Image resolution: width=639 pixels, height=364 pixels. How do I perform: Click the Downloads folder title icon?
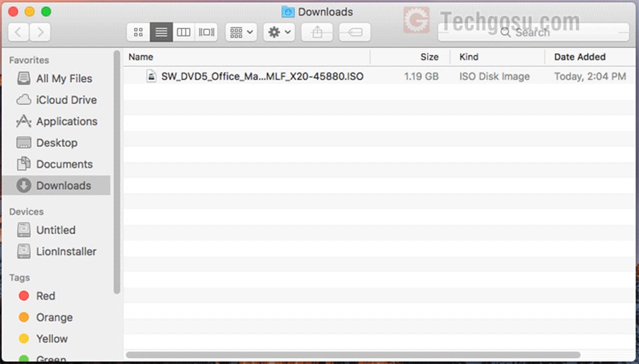click(x=288, y=12)
